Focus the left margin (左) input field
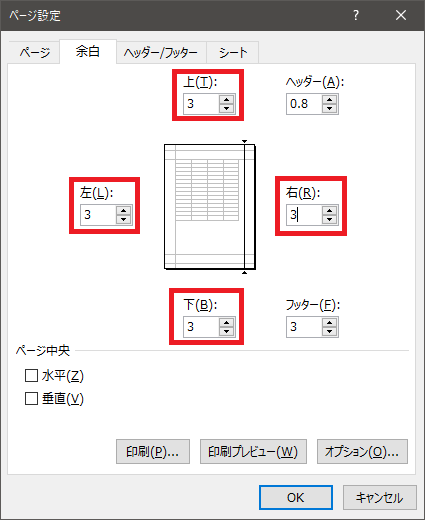Screen dimensions: 425x520 pyautogui.click(x=98, y=215)
